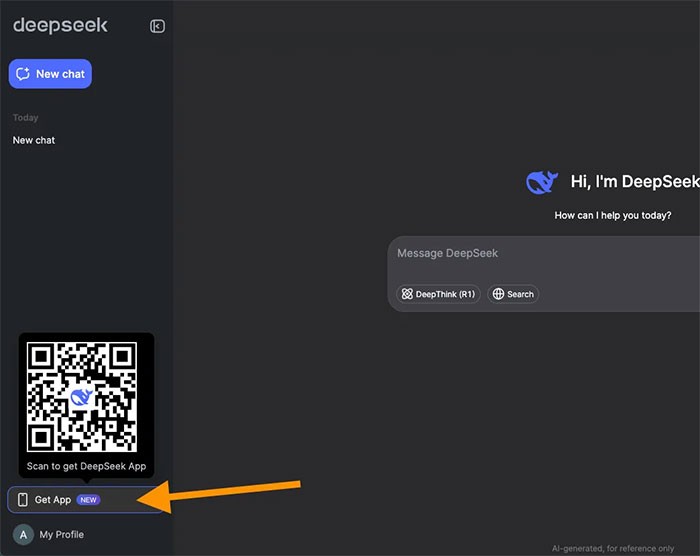
Task: Open the "New chat" conversation under Today
Action: tap(34, 140)
